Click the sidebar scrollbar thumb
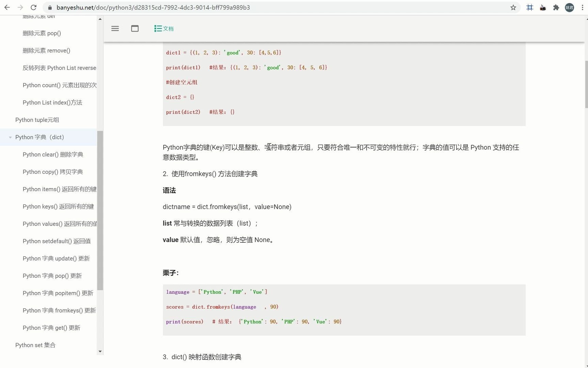The width and height of the screenshot is (588, 368). pyautogui.click(x=100, y=210)
